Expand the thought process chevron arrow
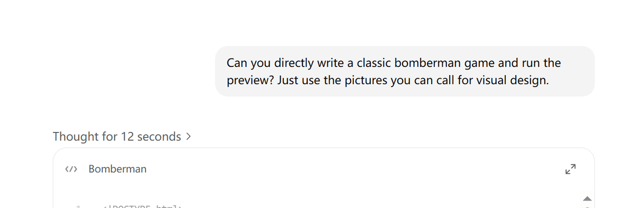Screen dimensions: 644x208 coord(188,136)
